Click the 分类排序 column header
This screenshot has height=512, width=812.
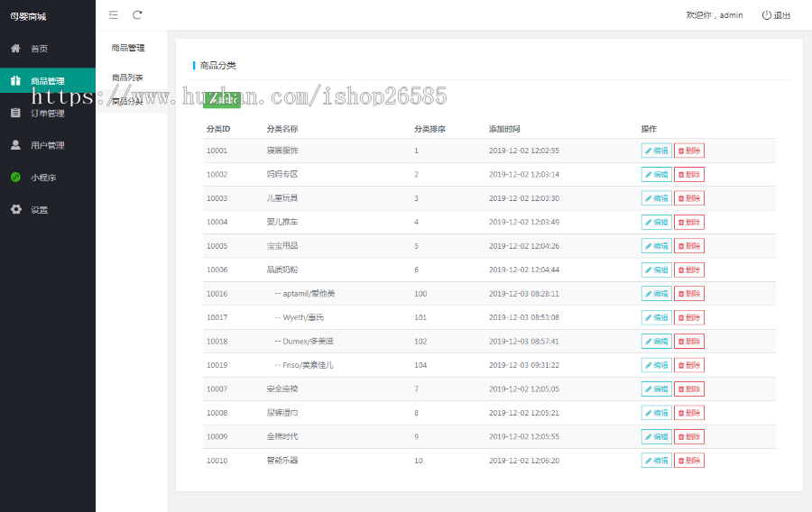429,129
